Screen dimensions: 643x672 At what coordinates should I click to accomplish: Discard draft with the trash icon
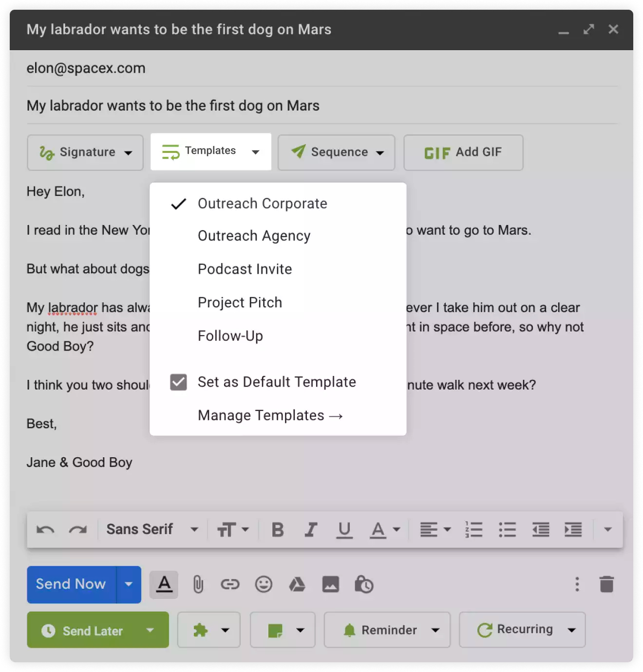coord(606,584)
